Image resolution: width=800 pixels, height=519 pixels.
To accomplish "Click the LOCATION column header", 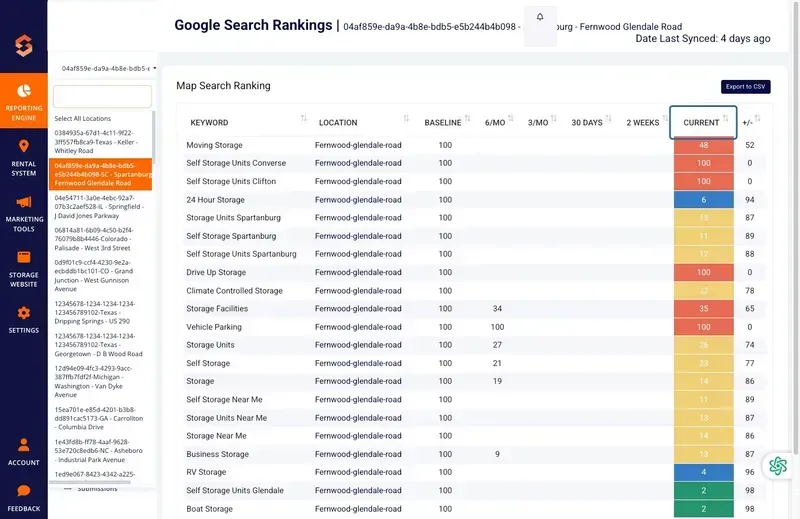I will (x=338, y=122).
